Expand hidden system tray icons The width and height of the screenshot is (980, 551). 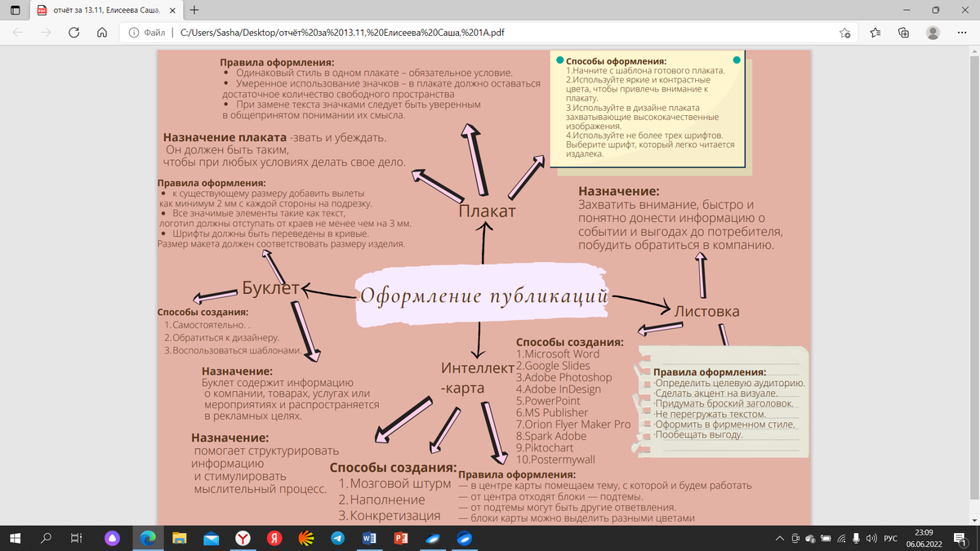tap(780, 539)
